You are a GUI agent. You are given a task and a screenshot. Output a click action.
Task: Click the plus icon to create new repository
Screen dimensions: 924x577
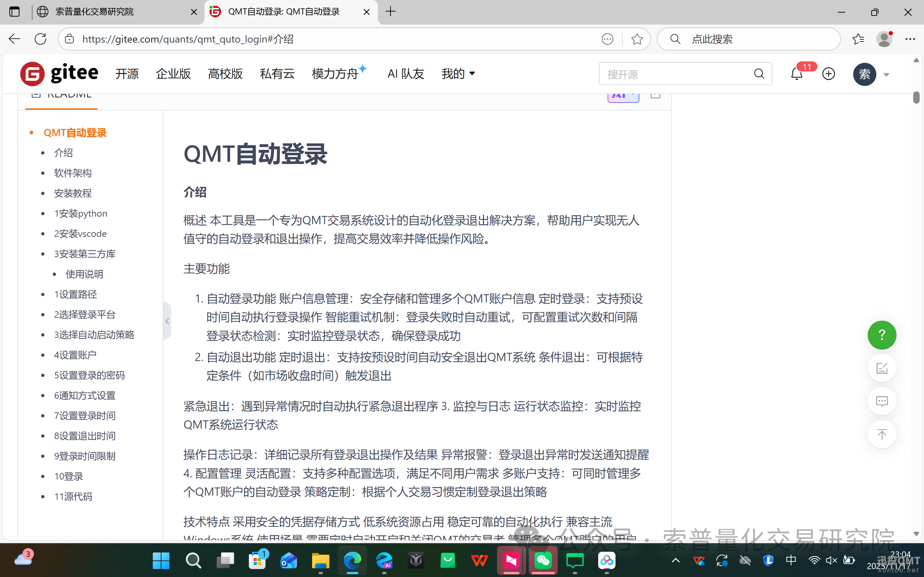click(828, 74)
